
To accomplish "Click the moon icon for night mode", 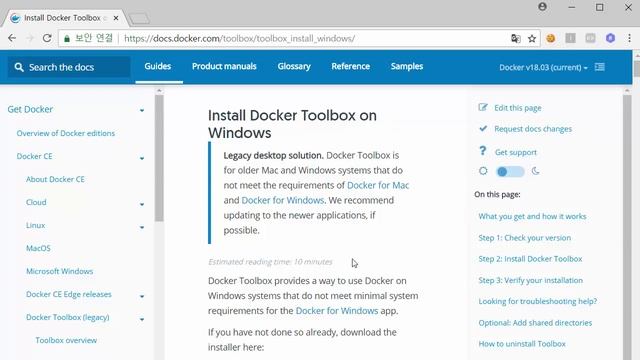I will click(536, 171).
